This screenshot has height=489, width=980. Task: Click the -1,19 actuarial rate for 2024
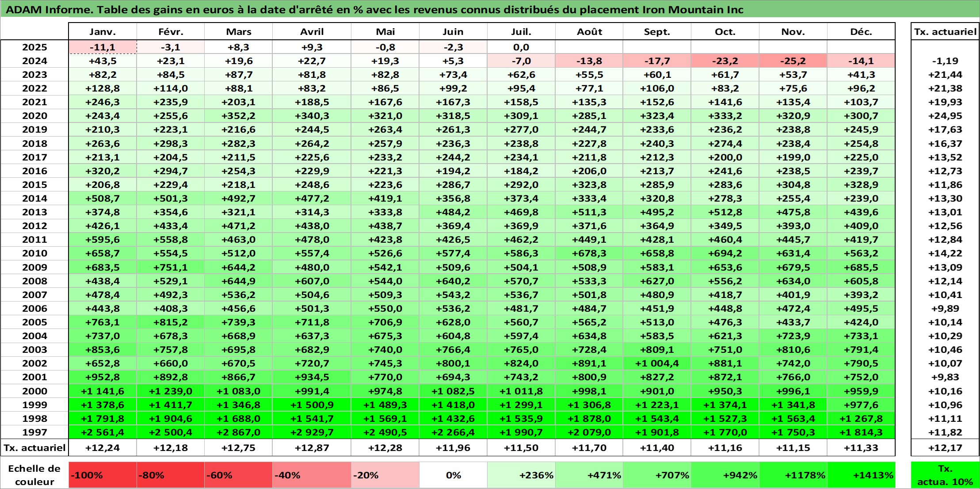pos(945,61)
